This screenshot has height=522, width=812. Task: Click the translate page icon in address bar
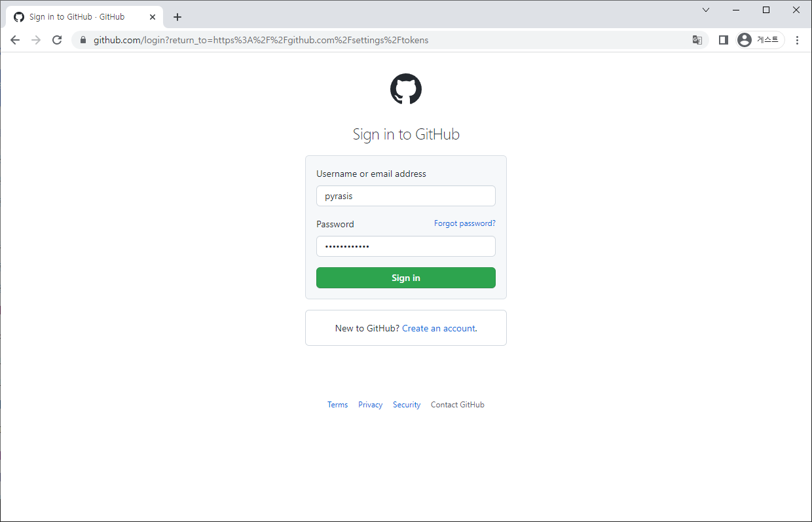[697, 40]
